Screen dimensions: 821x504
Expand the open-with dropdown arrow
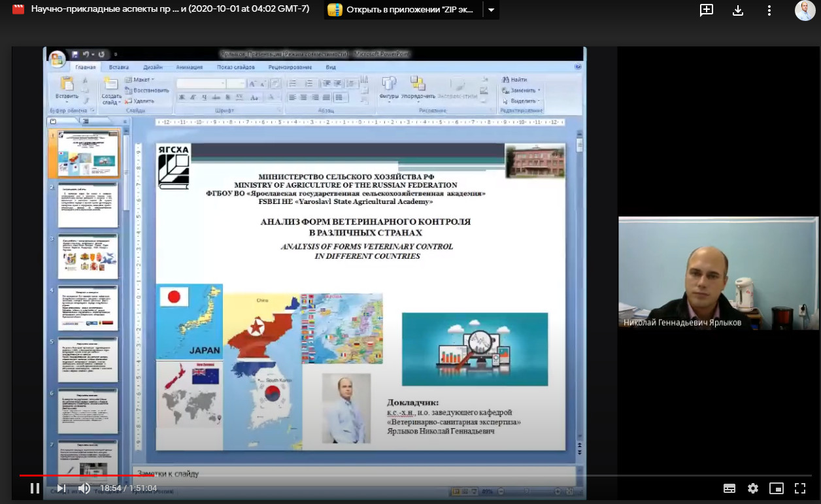[x=492, y=10]
